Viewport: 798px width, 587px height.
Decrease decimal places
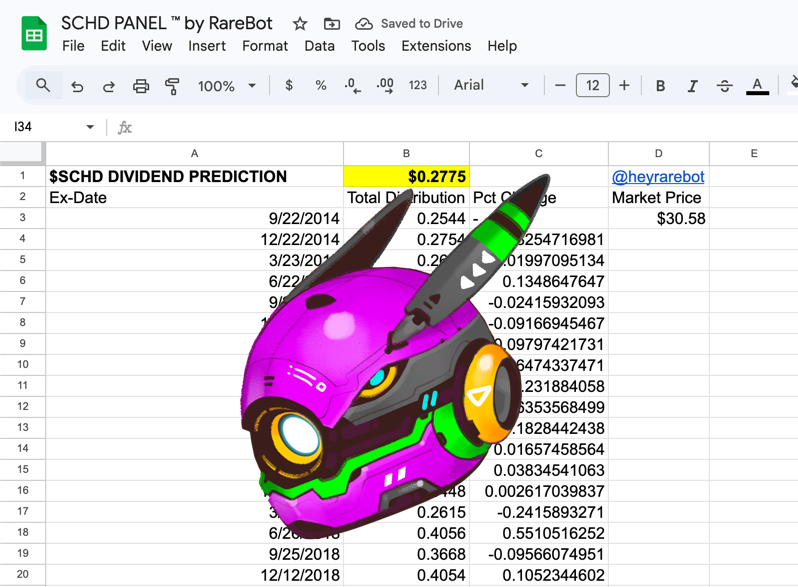point(352,85)
